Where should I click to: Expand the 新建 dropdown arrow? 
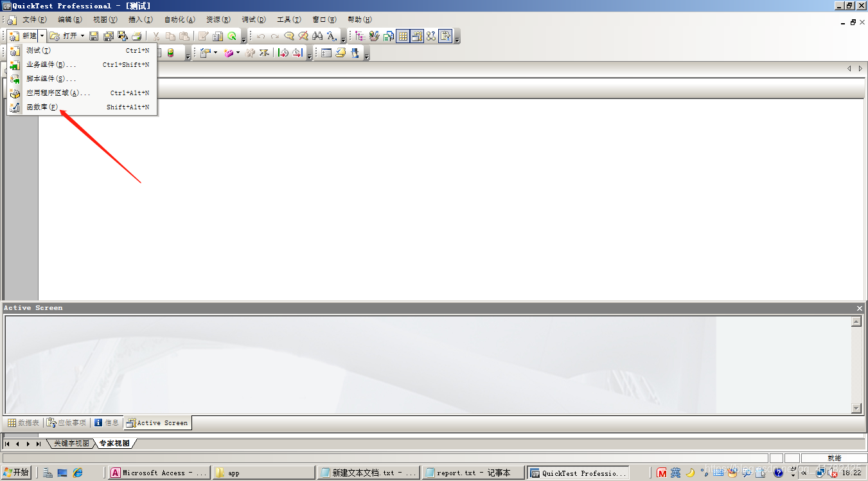(x=42, y=36)
